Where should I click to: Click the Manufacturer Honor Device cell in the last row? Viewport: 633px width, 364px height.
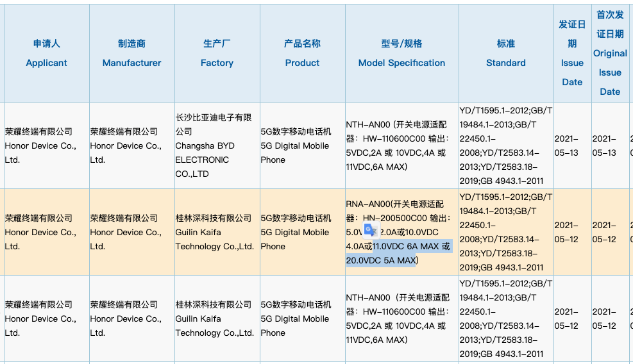(131, 318)
